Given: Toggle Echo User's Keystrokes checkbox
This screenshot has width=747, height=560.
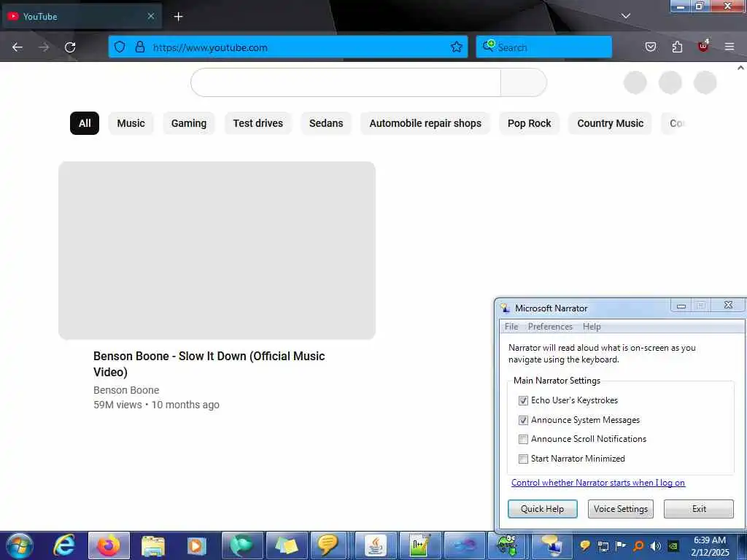Looking at the screenshot, I should click(523, 400).
